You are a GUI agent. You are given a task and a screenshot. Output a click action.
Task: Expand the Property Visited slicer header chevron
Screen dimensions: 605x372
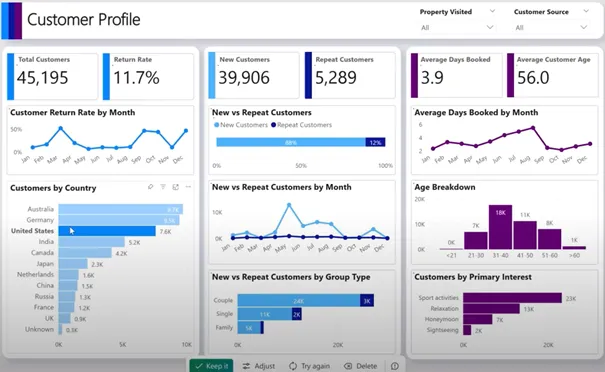coord(492,11)
